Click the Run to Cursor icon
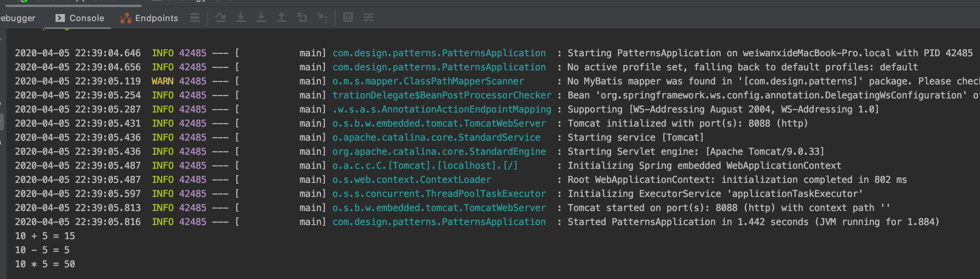Screen dimensions: 980x279 323,18
